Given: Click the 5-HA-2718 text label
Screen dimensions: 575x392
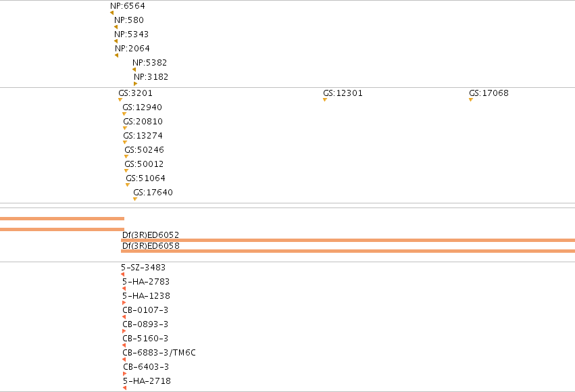Looking at the screenshot, I should coord(147,381).
